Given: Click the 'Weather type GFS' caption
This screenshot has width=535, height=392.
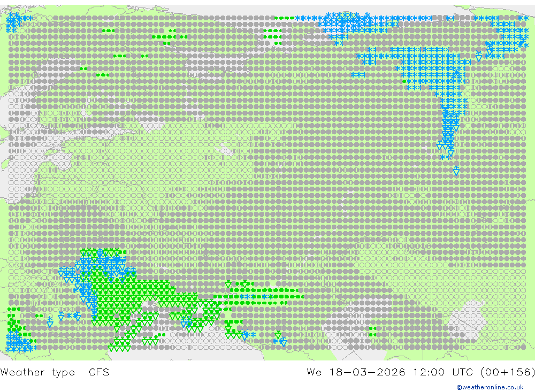Looking at the screenshot, I should pos(55,372).
